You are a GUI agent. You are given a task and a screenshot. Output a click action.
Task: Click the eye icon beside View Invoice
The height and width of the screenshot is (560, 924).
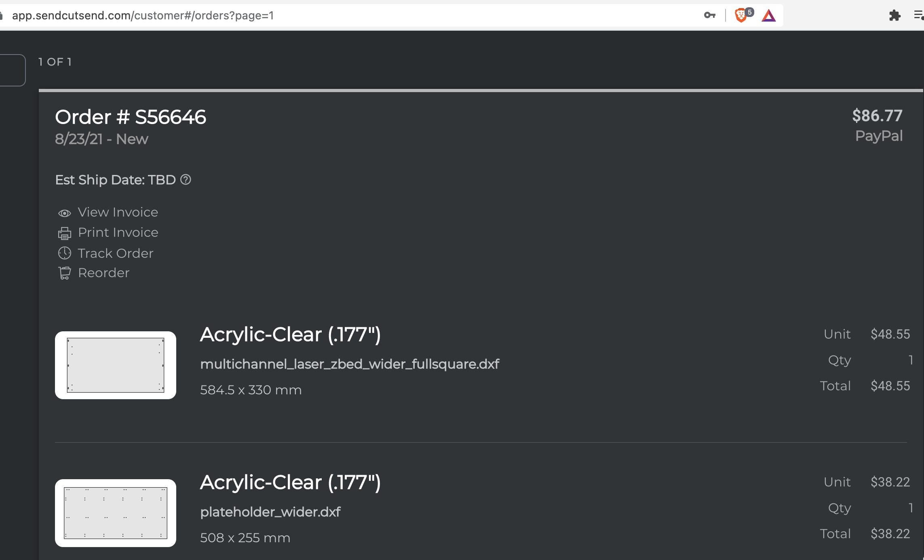click(x=65, y=213)
